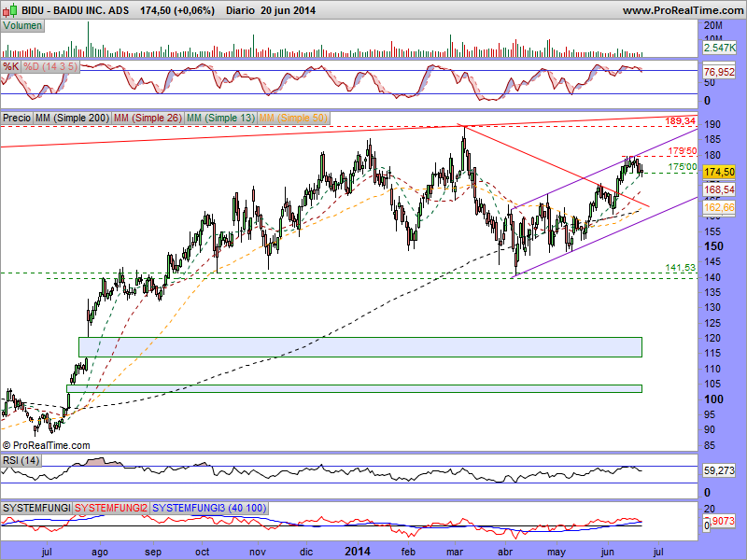Click the 179'50 resistance level label
The image size is (747, 560).
pos(683,151)
